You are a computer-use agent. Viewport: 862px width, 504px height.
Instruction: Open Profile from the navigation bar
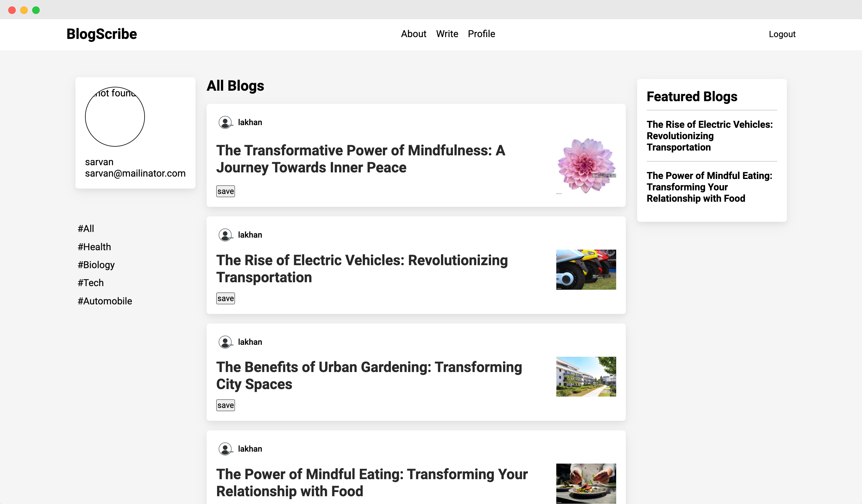click(481, 34)
